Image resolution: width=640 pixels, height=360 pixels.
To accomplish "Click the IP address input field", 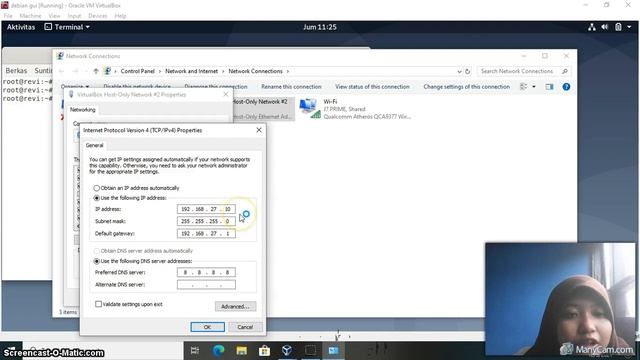I will 206,209.
